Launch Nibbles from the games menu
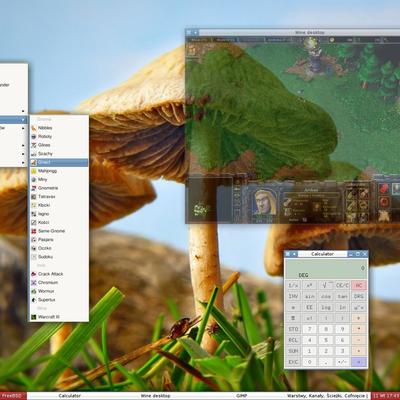The image size is (400, 400). tap(59, 128)
